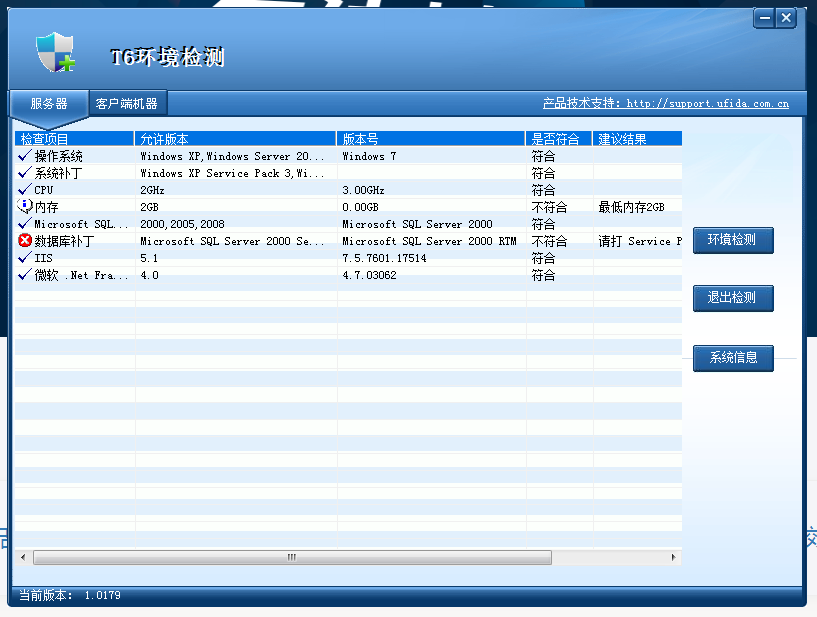Click the checkmark icon beside 操作系统

24,155
